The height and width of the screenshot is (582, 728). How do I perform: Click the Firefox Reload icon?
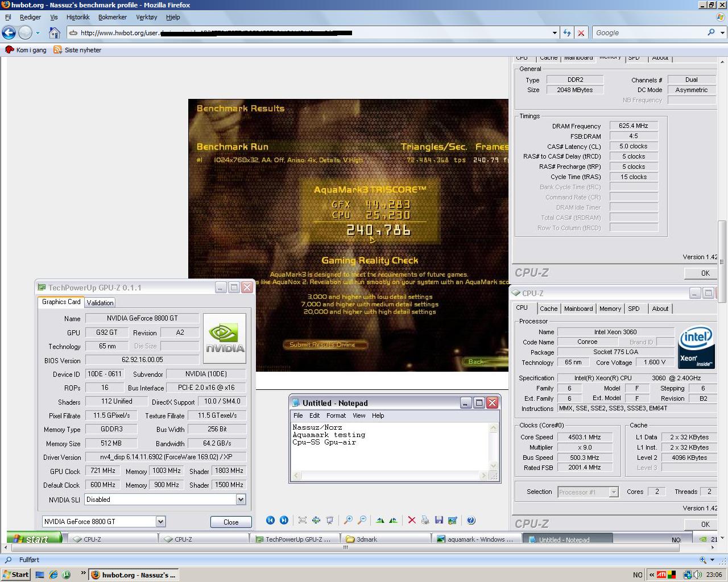coord(567,33)
